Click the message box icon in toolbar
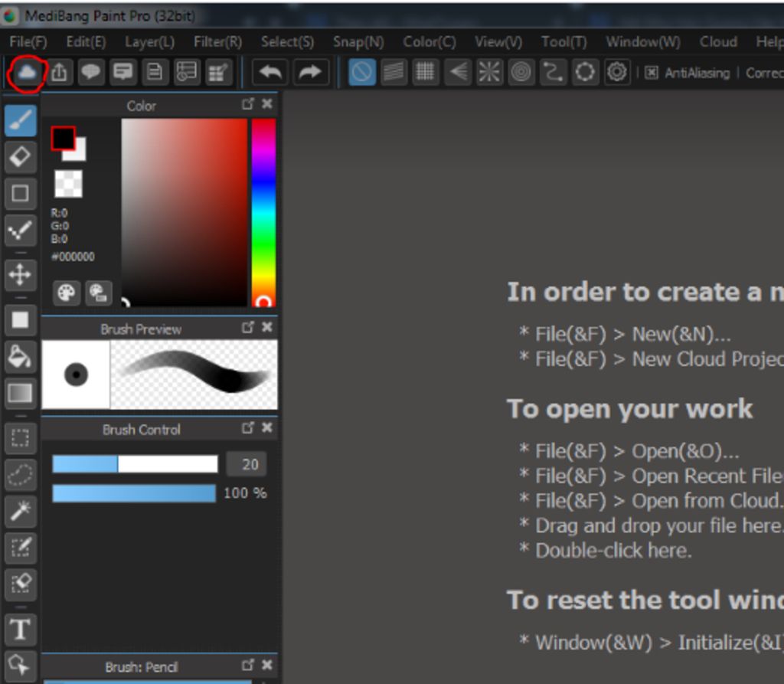 (x=123, y=73)
